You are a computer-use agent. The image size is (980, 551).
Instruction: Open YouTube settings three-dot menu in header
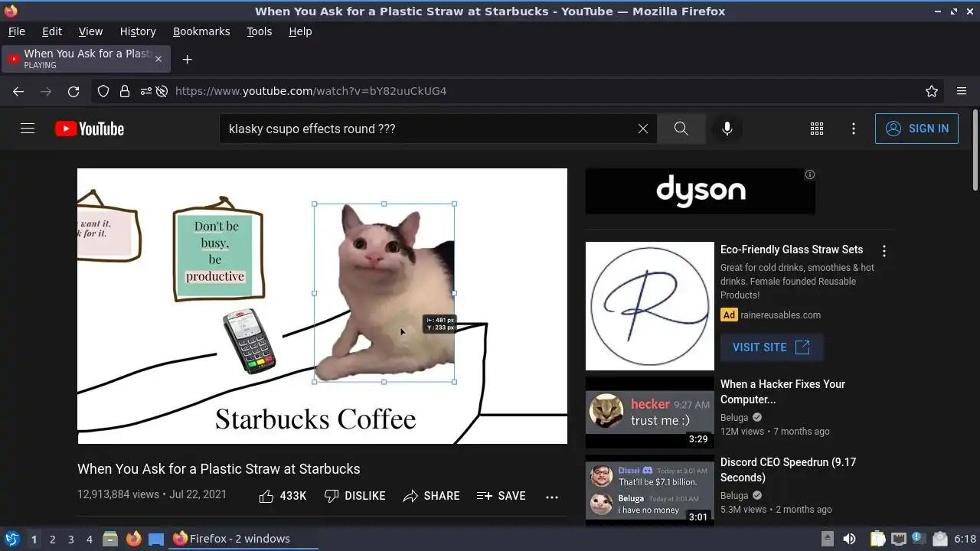pyautogui.click(x=854, y=129)
